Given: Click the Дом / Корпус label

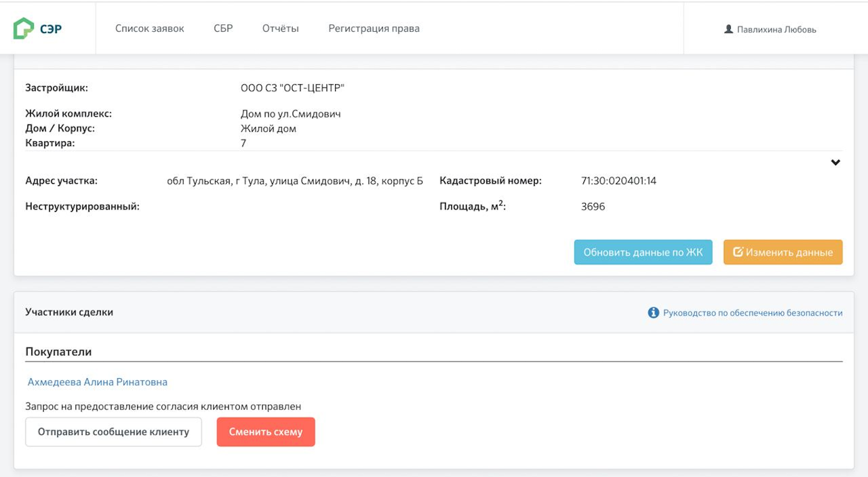Looking at the screenshot, I should (x=60, y=129).
